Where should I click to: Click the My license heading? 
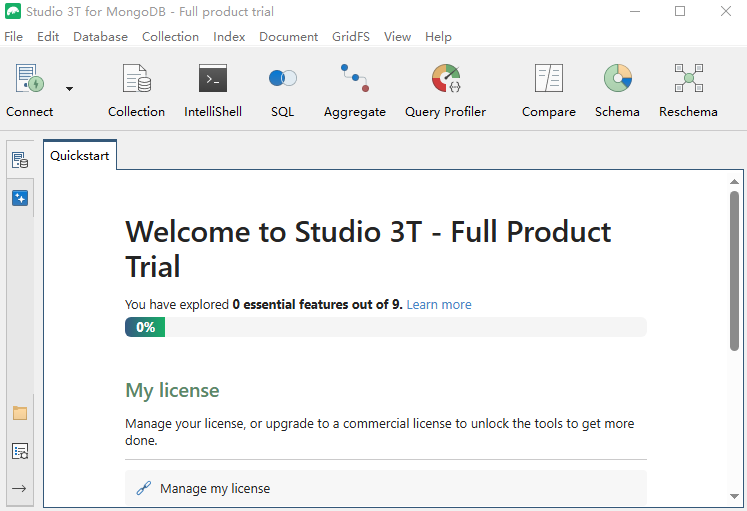pyautogui.click(x=172, y=391)
